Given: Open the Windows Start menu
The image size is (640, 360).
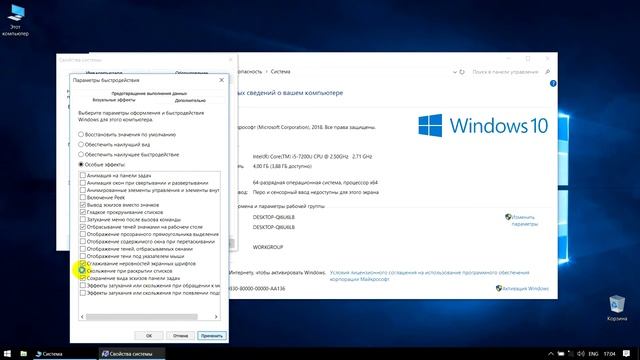Looking at the screenshot, I should tap(7, 353).
